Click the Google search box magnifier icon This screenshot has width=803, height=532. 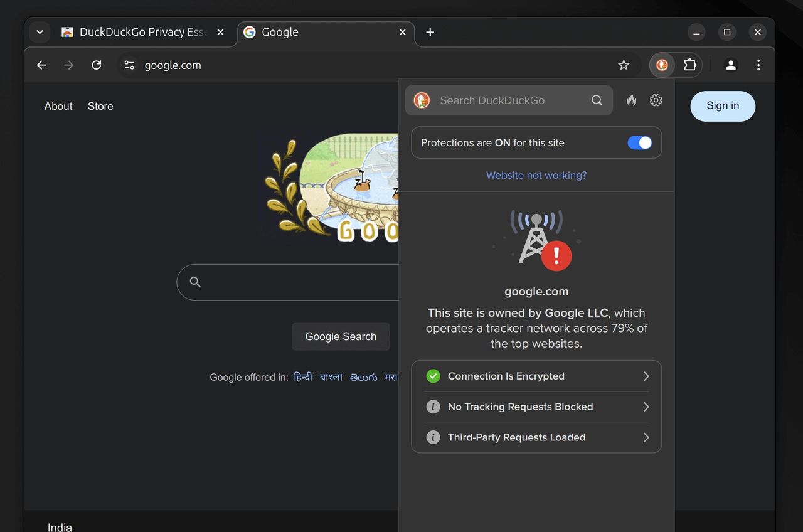(x=195, y=282)
